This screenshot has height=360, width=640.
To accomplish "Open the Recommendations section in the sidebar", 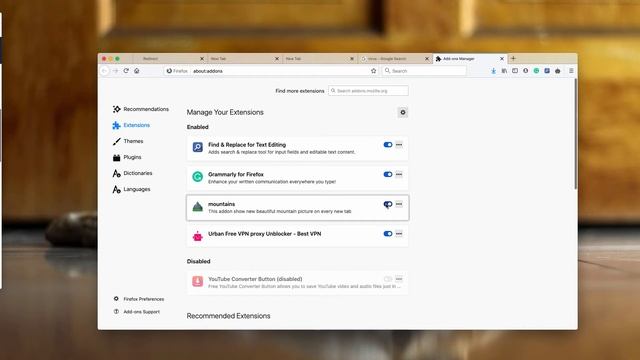I will [141, 109].
